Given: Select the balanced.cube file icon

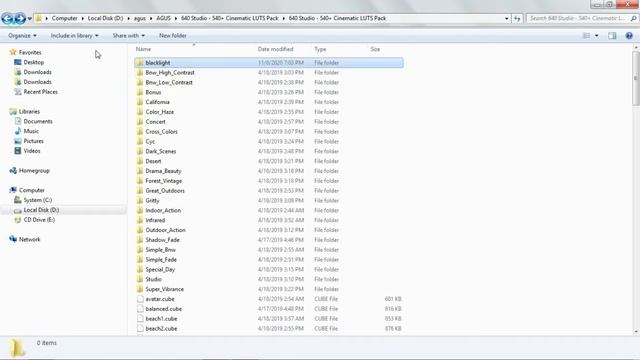Looking at the screenshot, I should coord(140,309).
